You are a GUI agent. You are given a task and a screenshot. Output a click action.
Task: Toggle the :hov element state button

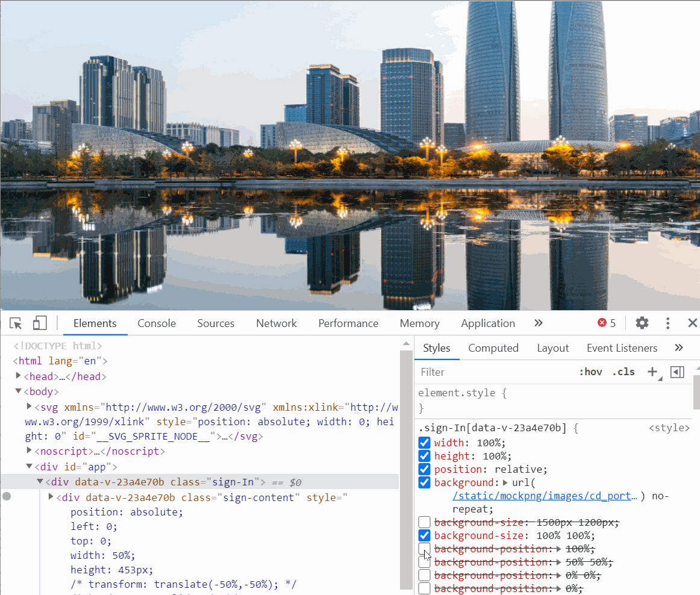click(x=590, y=372)
